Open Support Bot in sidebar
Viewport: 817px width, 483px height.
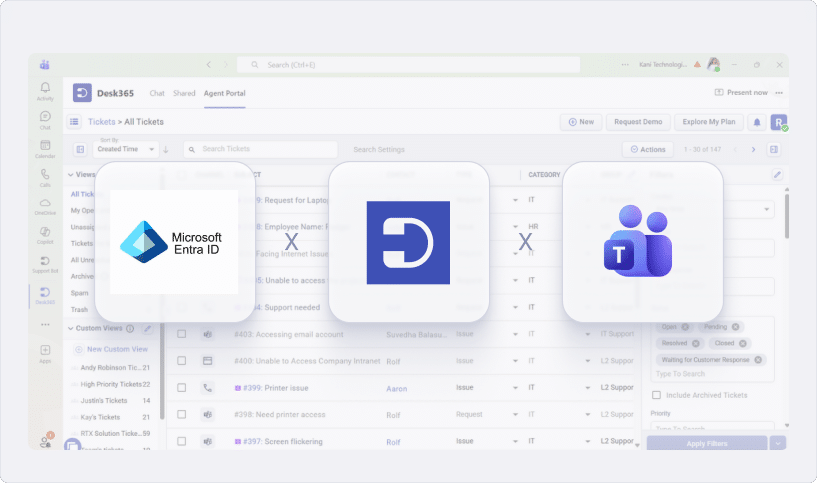pyautogui.click(x=45, y=264)
